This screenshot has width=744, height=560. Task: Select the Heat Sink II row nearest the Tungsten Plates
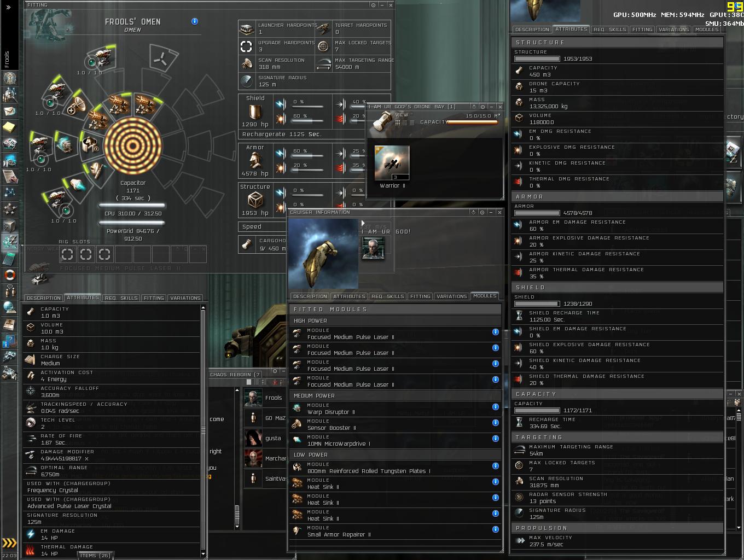pos(395,483)
